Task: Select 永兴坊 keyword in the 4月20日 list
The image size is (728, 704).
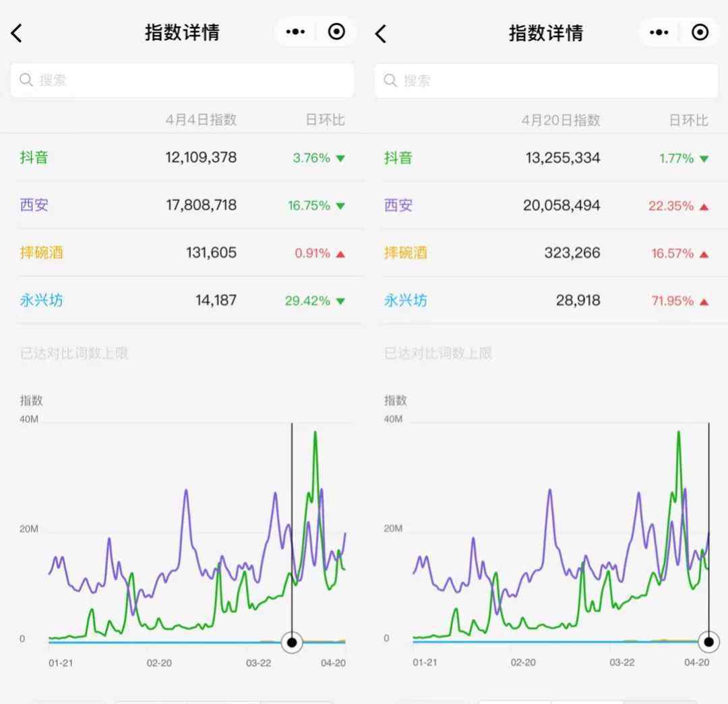Action: (x=405, y=301)
